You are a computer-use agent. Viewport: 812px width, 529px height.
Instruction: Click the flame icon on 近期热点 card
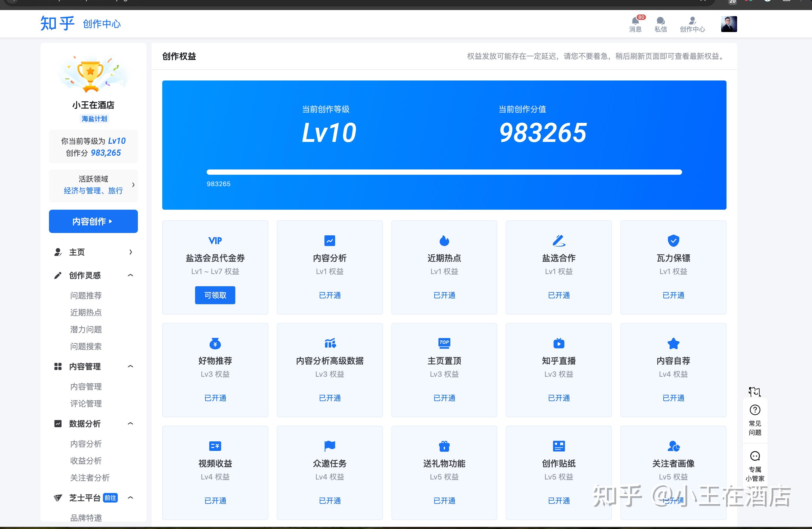[444, 241]
